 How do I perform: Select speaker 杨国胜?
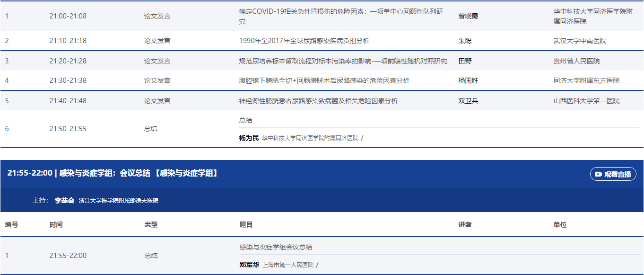point(468,80)
